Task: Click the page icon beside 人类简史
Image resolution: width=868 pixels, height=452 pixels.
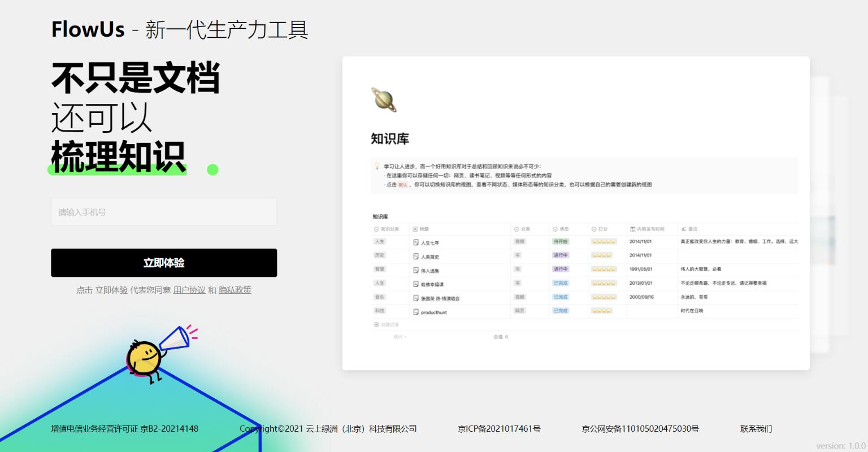Action: tap(416, 257)
